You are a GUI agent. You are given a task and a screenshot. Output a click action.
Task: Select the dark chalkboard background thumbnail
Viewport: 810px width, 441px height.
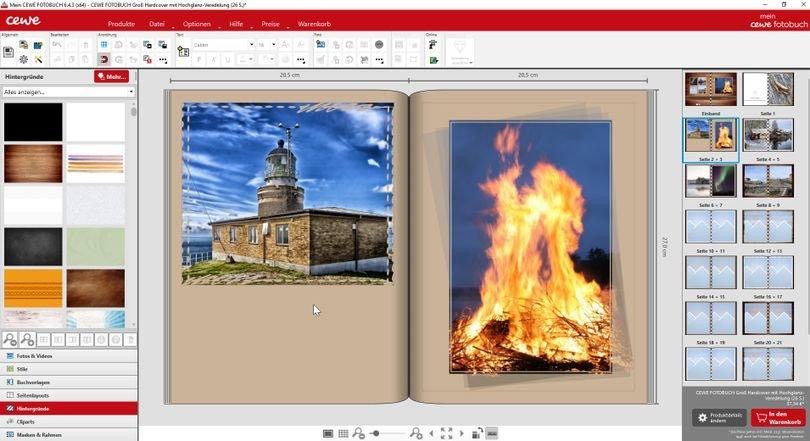click(33, 247)
